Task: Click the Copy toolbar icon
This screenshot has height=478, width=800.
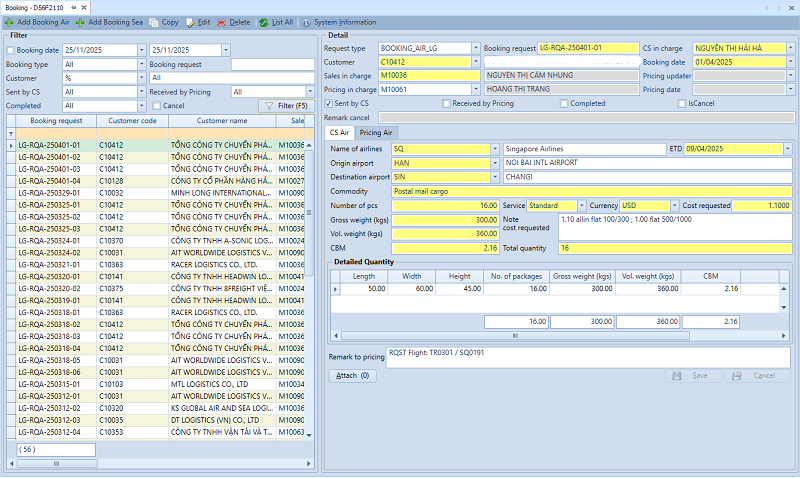Action: (x=153, y=21)
